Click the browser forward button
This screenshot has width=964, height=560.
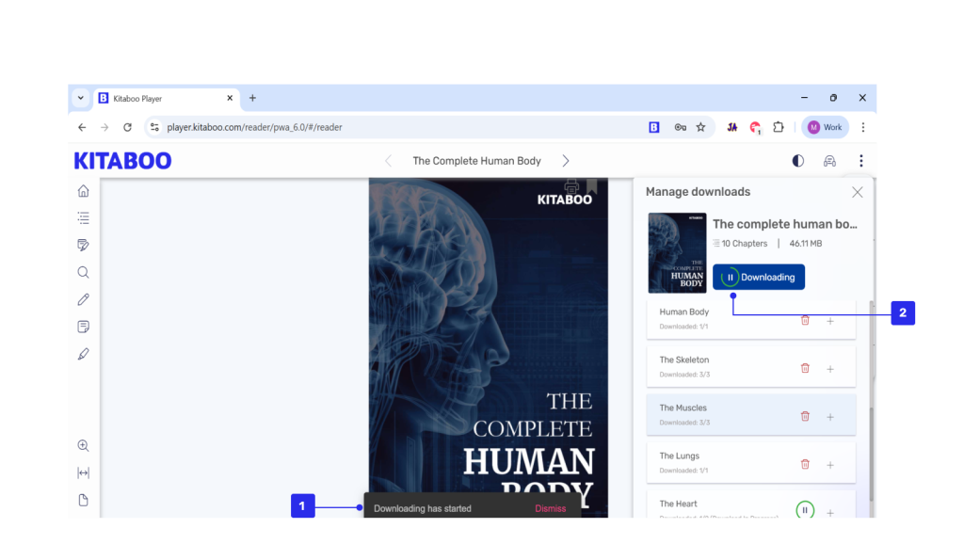point(104,127)
